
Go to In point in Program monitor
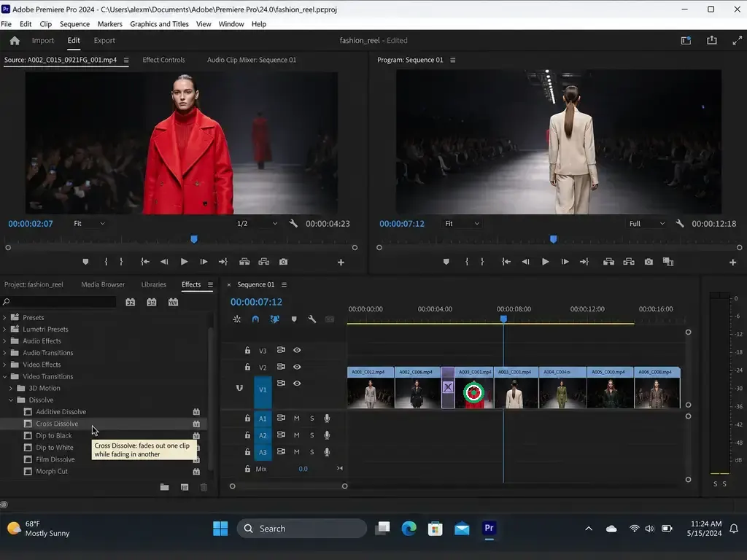tap(506, 262)
